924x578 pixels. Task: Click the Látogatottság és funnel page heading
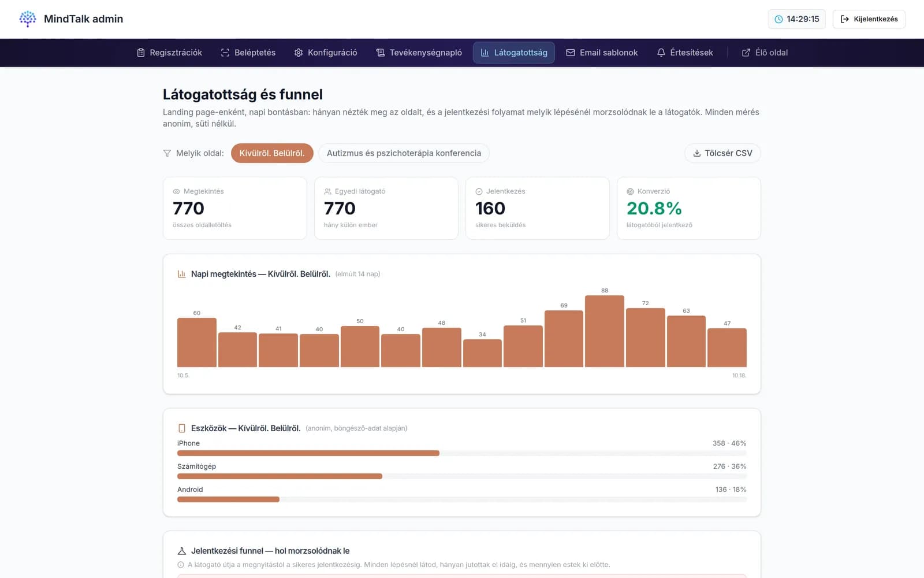pos(243,94)
